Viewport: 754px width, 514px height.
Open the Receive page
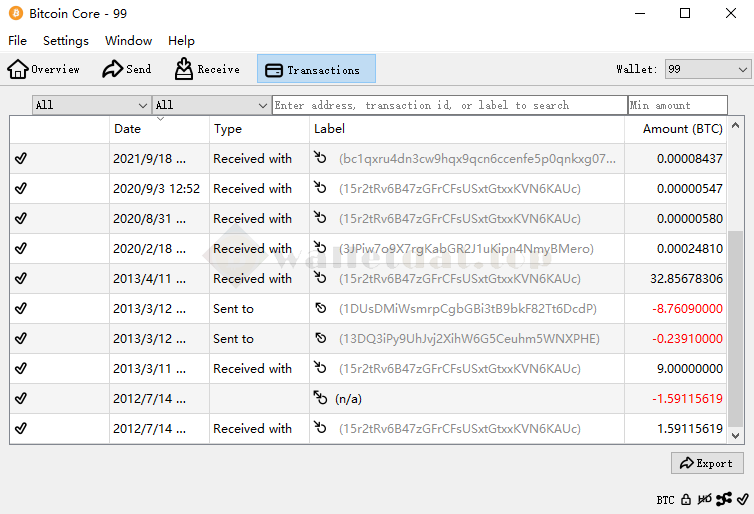[x=207, y=69]
